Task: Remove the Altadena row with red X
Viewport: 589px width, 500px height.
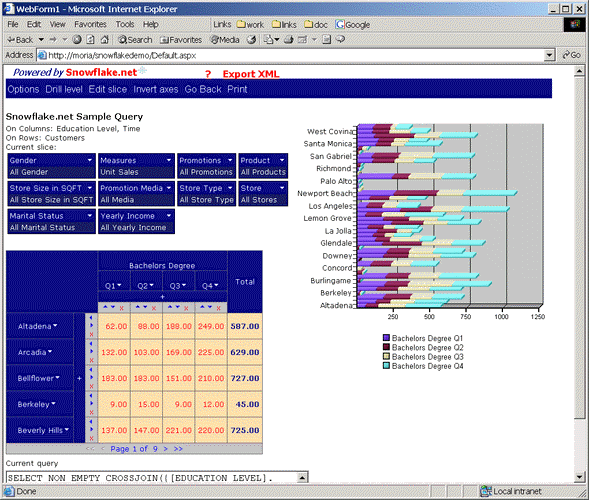Action: click(x=91, y=334)
